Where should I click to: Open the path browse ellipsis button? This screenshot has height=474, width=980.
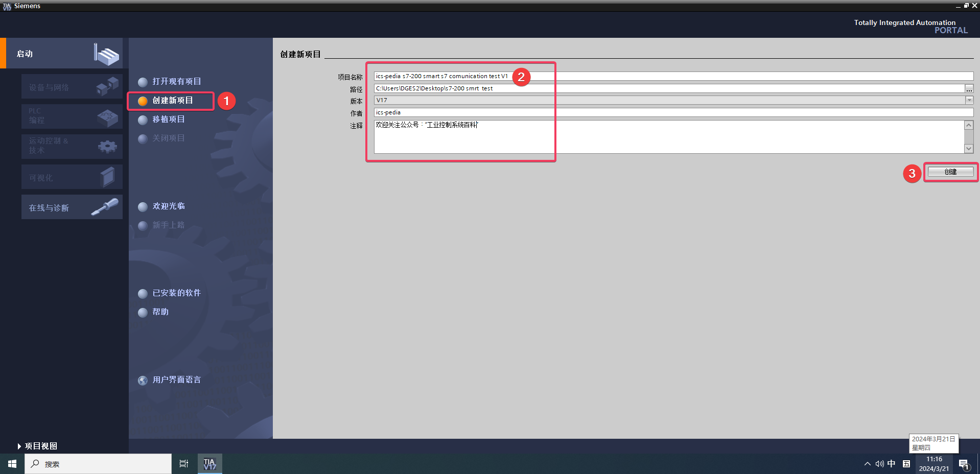[x=969, y=88]
